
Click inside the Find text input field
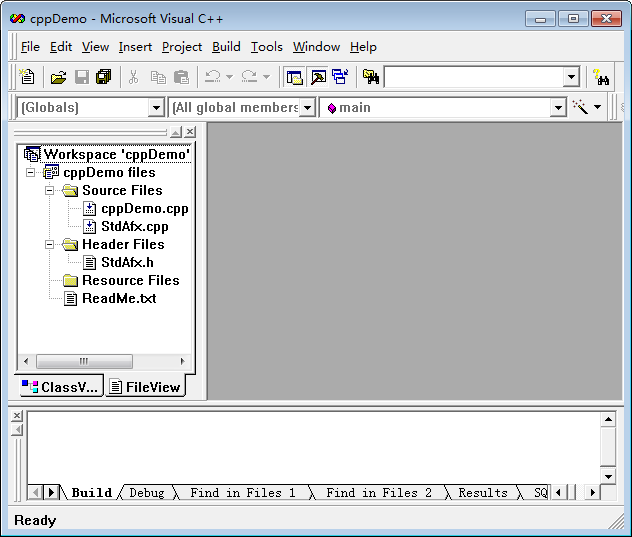coord(474,77)
